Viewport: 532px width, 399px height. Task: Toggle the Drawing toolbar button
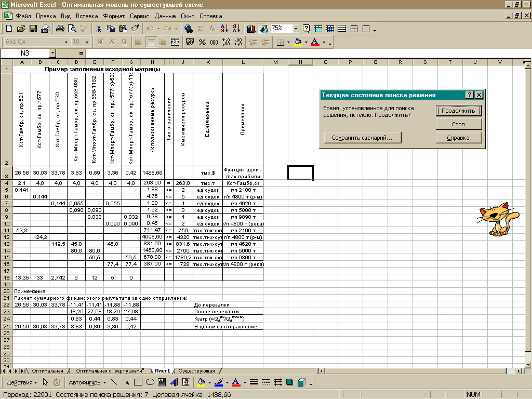click(x=263, y=29)
